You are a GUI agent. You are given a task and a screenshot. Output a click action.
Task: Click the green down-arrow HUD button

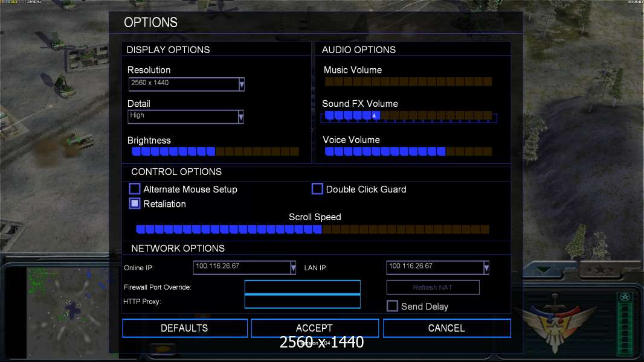[x=544, y=270]
